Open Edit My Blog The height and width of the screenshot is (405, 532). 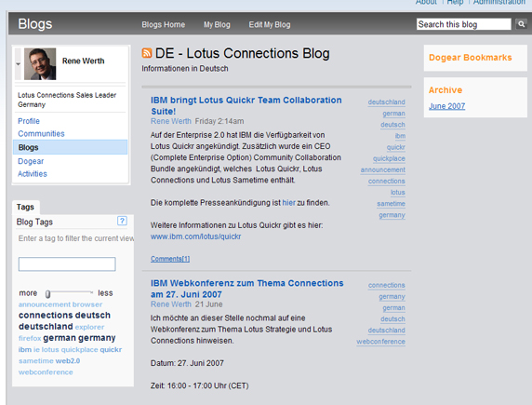point(270,24)
